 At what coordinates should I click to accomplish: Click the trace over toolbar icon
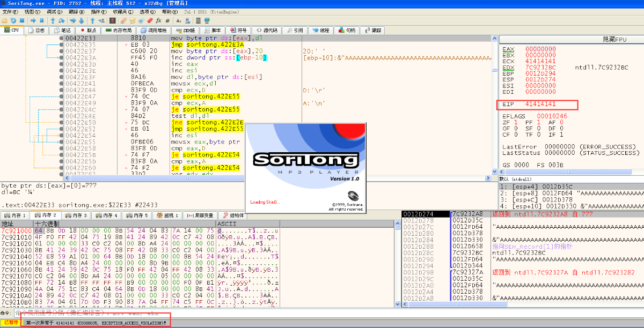[81, 20]
